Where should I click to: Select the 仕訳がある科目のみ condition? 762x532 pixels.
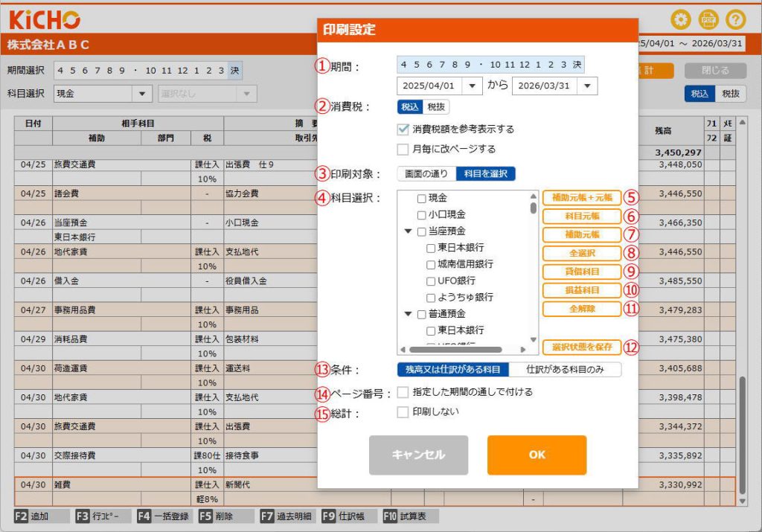tap(566, 370)
